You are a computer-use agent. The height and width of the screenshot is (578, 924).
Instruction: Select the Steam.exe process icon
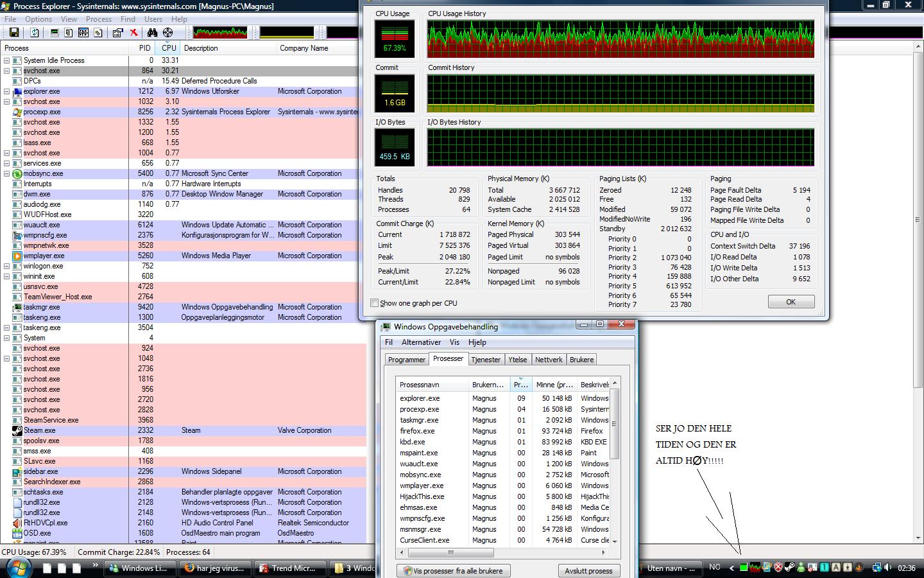[x=17, y=430]
